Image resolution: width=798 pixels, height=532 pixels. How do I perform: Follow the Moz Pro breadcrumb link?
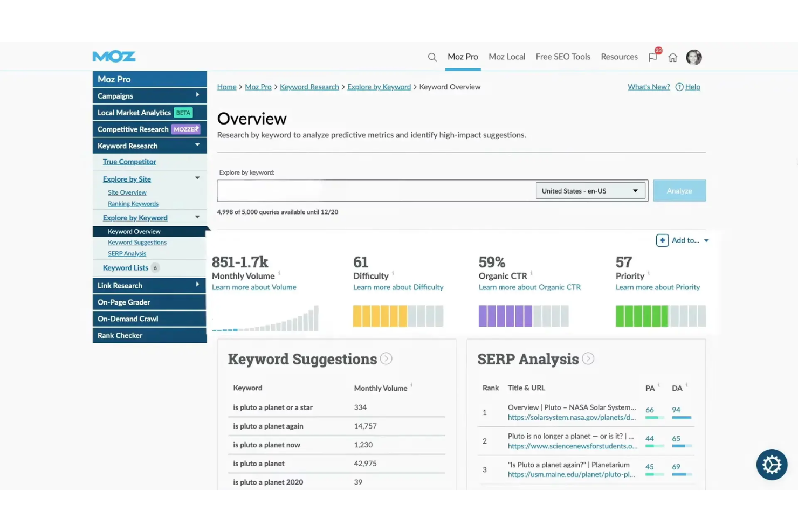[258, 87]
